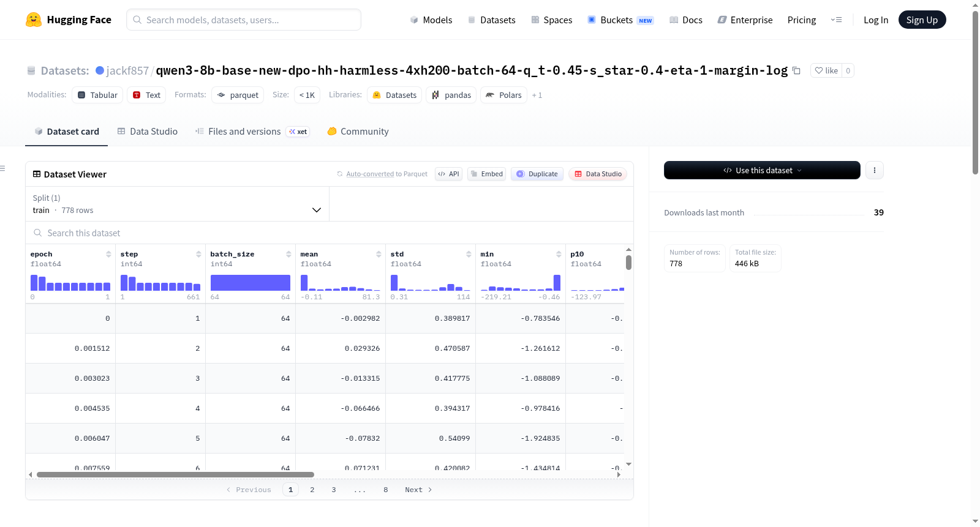Viewport: 980px width, 527px height.
Task: Sort the min column
Action: pos(559,254)
